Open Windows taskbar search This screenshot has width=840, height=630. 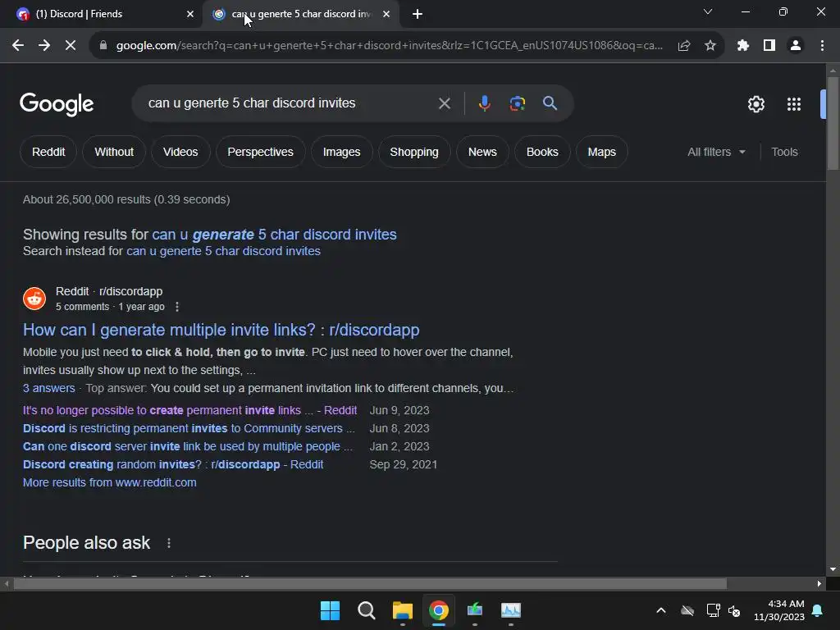(x=367, y=610)
